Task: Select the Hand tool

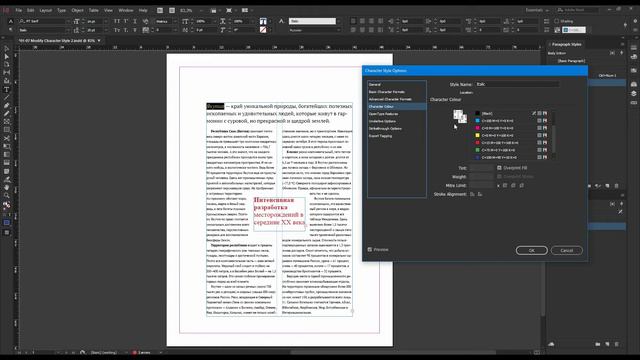Action: pos(7,188)
